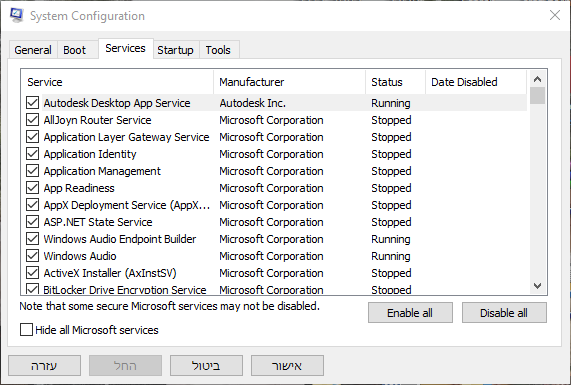This screenshot has height=385, width=571.
Task: Select the Autodesk Desktop App Service row name
Action: [117, 103]
